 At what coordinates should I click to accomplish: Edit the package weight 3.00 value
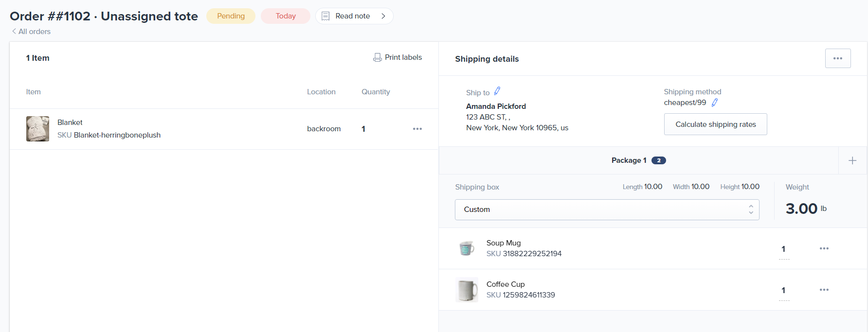pos(801,209)
